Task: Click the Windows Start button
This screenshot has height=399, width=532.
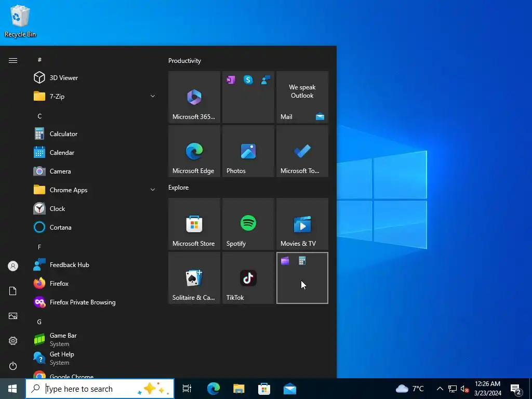Action: [12, 389]
